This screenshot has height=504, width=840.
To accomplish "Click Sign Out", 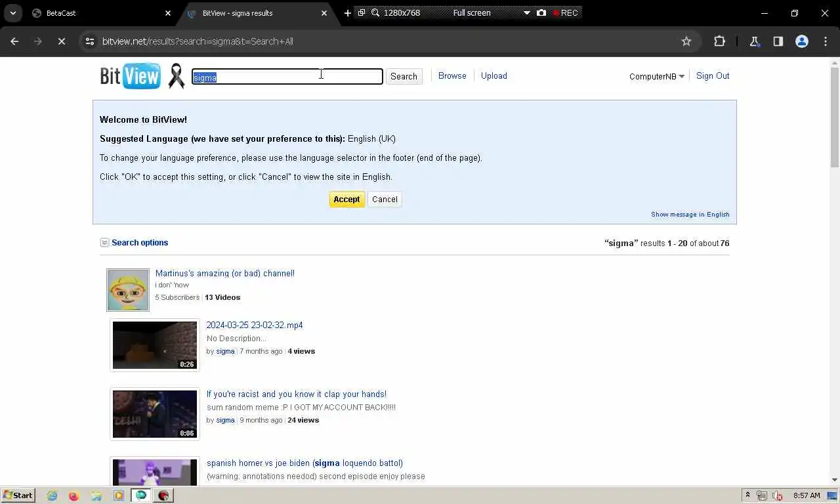I will (x=713, y=76).
